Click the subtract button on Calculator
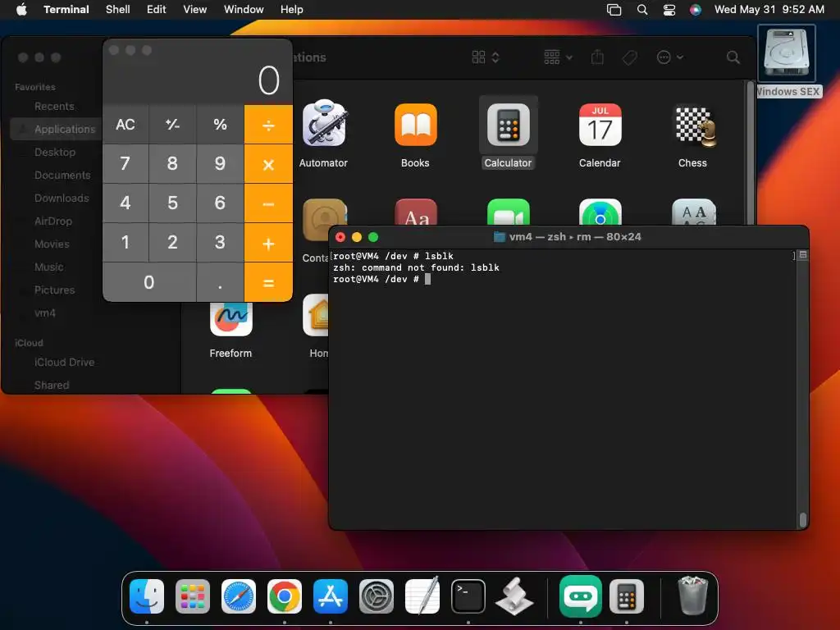 (x=268, y=203)
